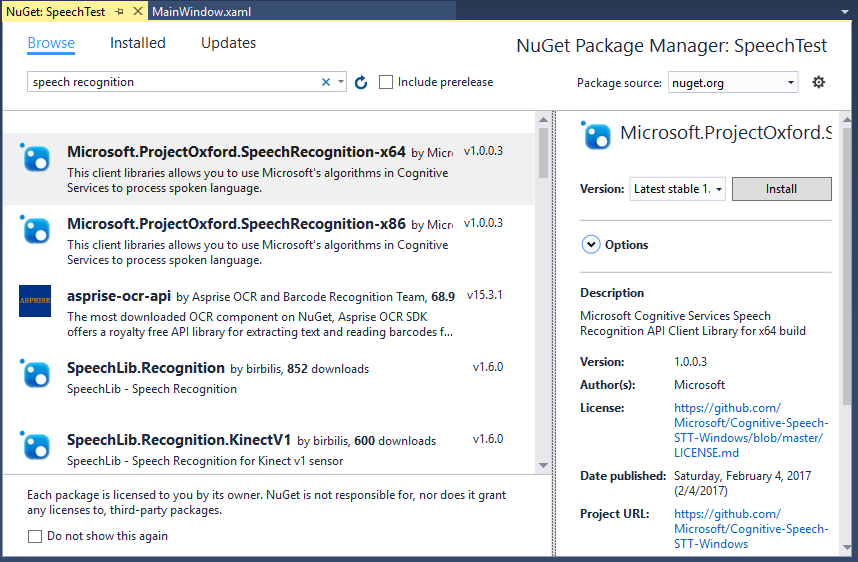Viewport: 858px width, 562px height.
Task: Select the asprise-ocr-api package
Action: pos(269,314)
